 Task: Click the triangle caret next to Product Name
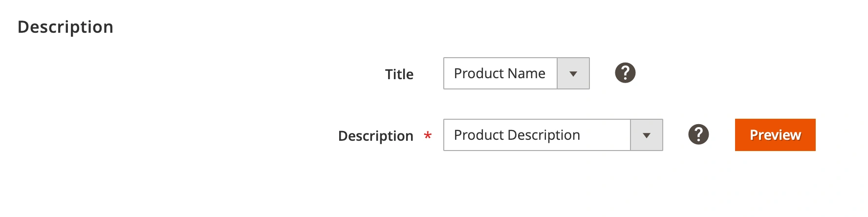pos(573,74)
